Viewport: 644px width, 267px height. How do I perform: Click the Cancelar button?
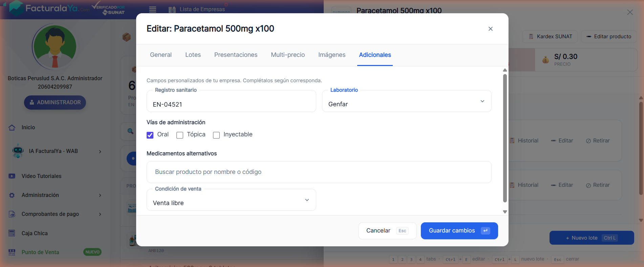tap(387, 231)
